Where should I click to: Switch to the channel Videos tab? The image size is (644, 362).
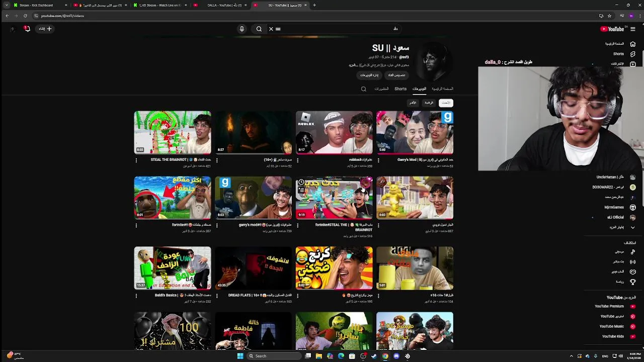click(420, 89)
